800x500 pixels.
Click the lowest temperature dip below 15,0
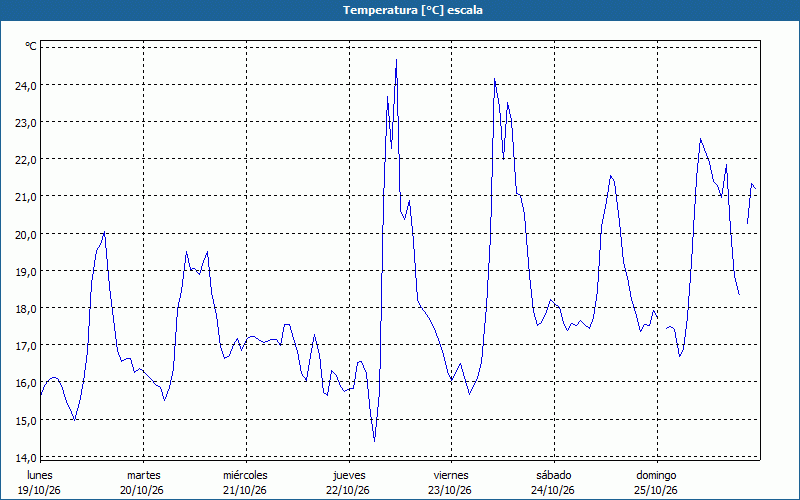tap(374, 441)
